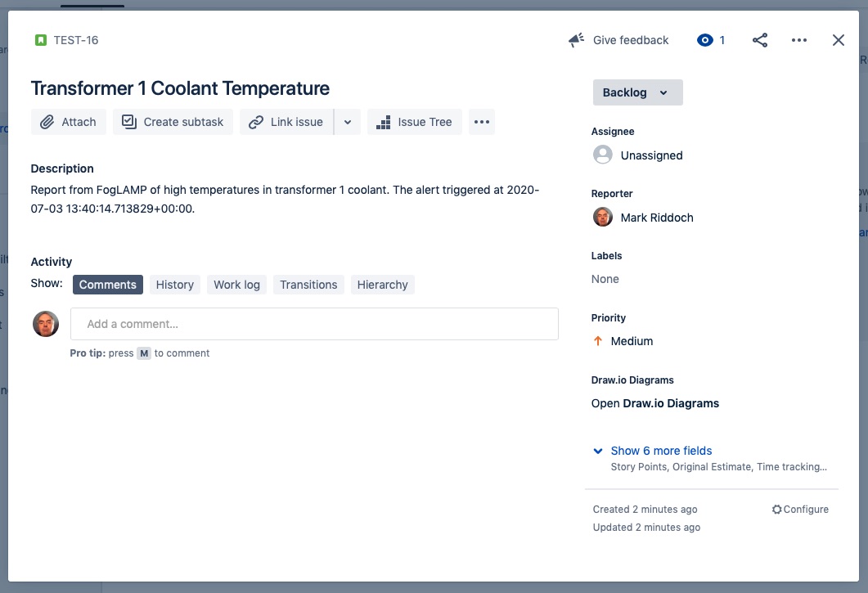Click the Create subtask button
This screenshot has height=593, width=868.
(x=172, y=121)
